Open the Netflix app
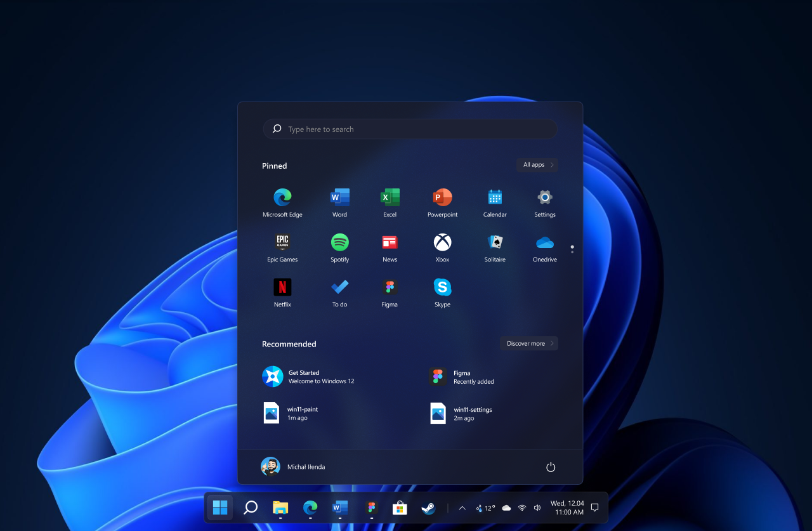 pyautogui.click(x=282, y=287)
